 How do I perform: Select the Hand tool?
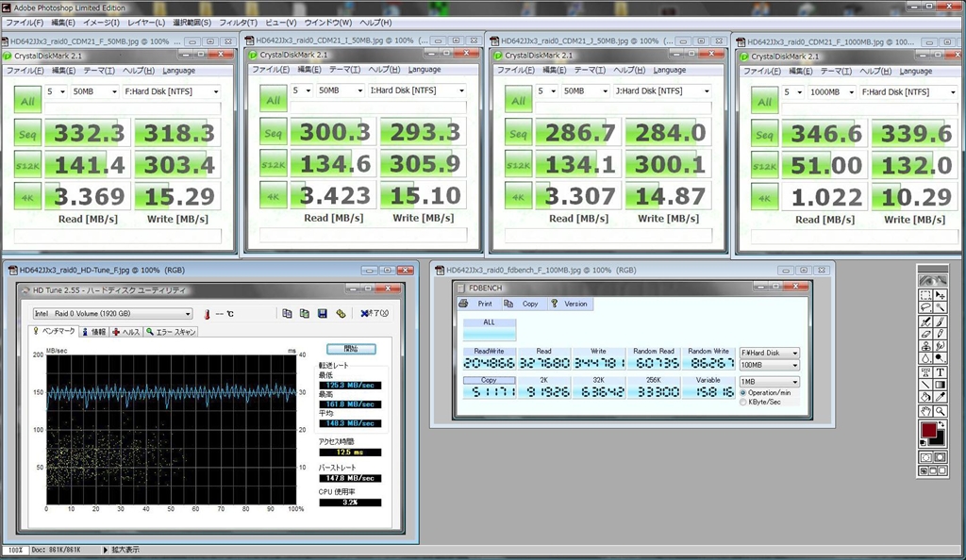tap(925, 412)
